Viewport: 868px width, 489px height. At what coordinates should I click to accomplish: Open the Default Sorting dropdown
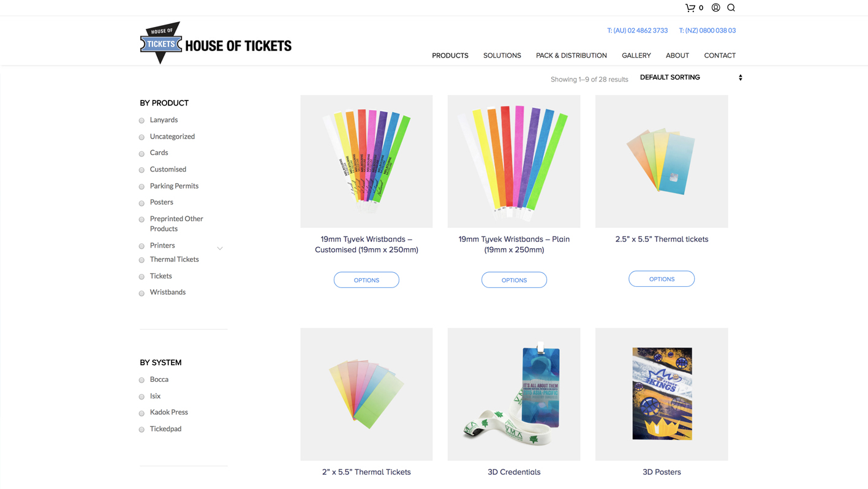tap(690, 78)
